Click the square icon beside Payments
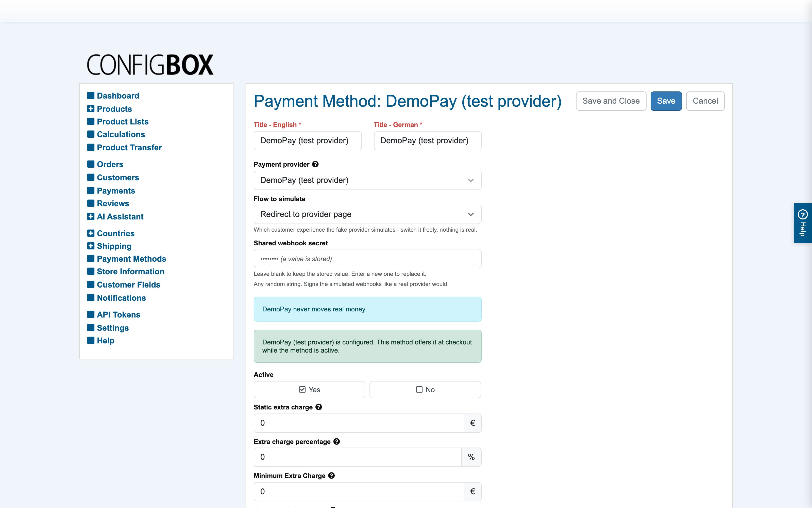The height and width of the screenshot is (508, 812). click(x=91, y=190)
